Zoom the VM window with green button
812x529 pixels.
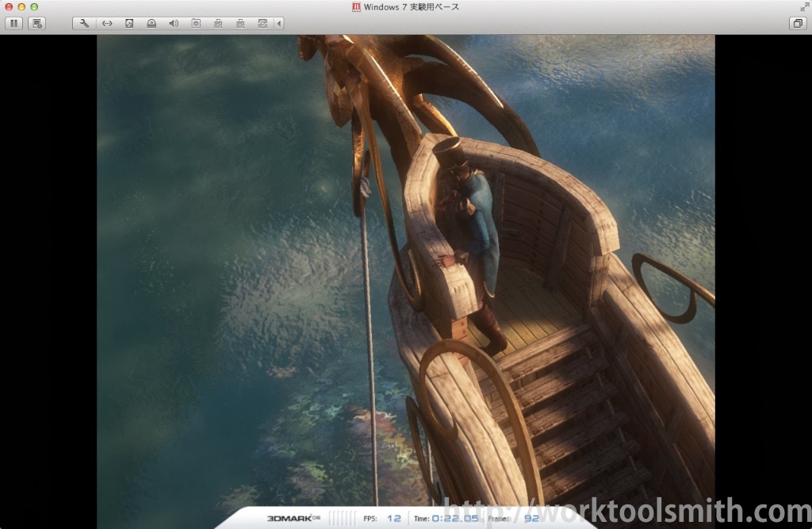pos(34,6)
